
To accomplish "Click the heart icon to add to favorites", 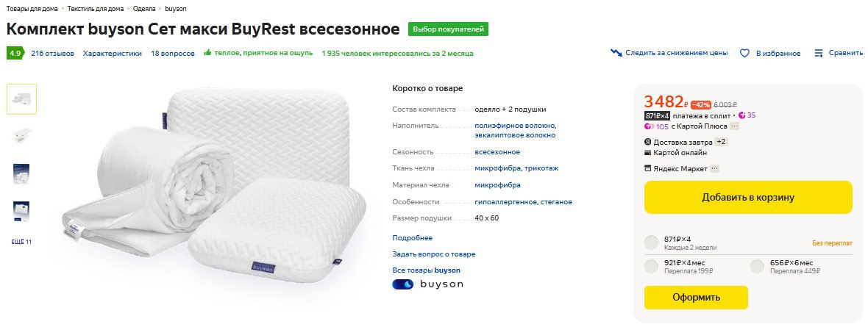I will [x=744, y=53].
